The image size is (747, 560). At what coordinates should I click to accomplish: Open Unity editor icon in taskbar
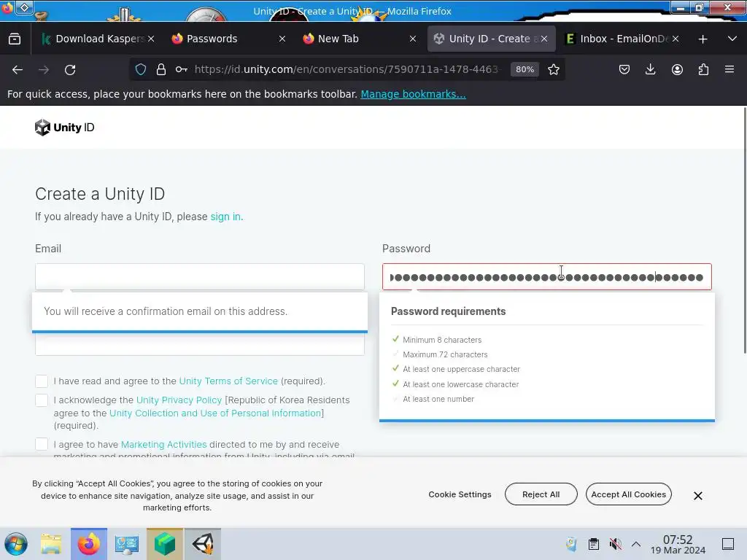point(203,544)
